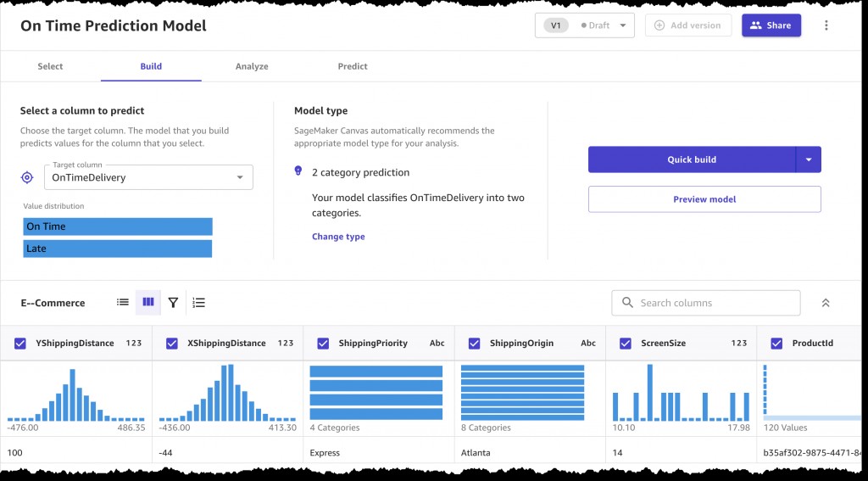Open the V1 Draft version dropdown

tap(585, 25)
